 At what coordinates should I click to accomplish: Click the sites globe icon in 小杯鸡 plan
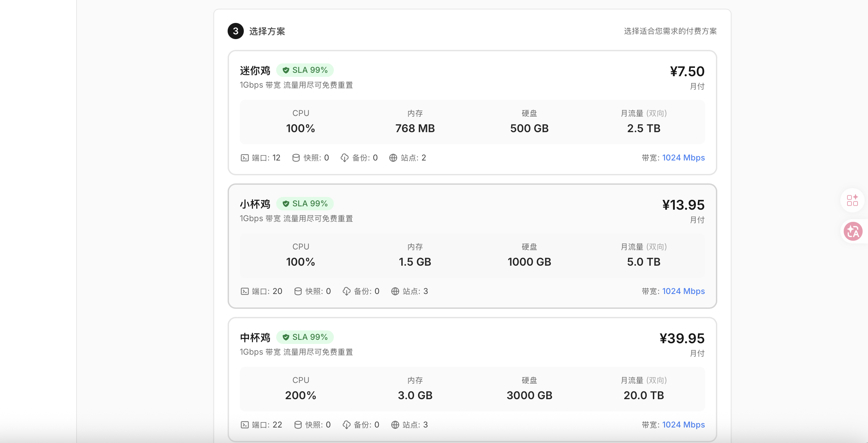(395, 291)
